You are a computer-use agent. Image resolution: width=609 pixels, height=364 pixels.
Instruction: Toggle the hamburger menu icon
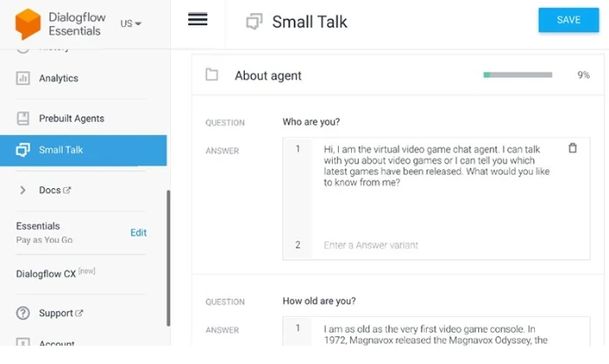tap(197, 19)
